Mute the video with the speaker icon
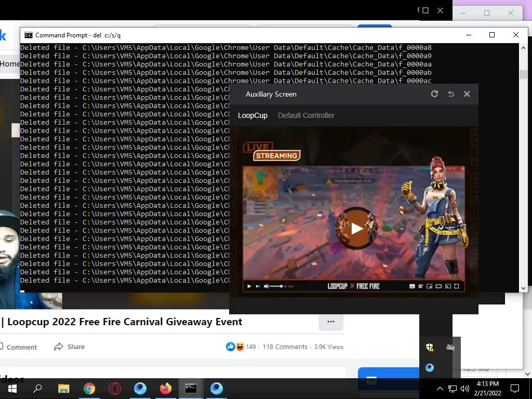Image resolution: width=532 pixels, height=399 pixels. pos(267,286)
